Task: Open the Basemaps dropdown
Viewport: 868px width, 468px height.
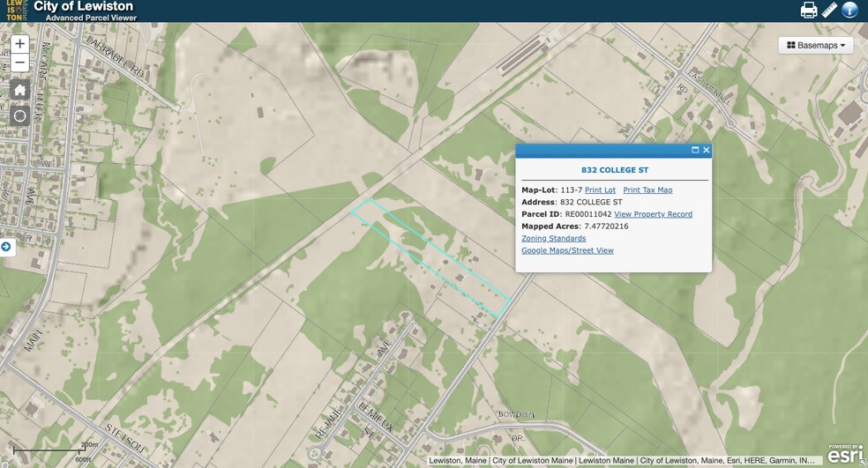Action: (816, 45)
